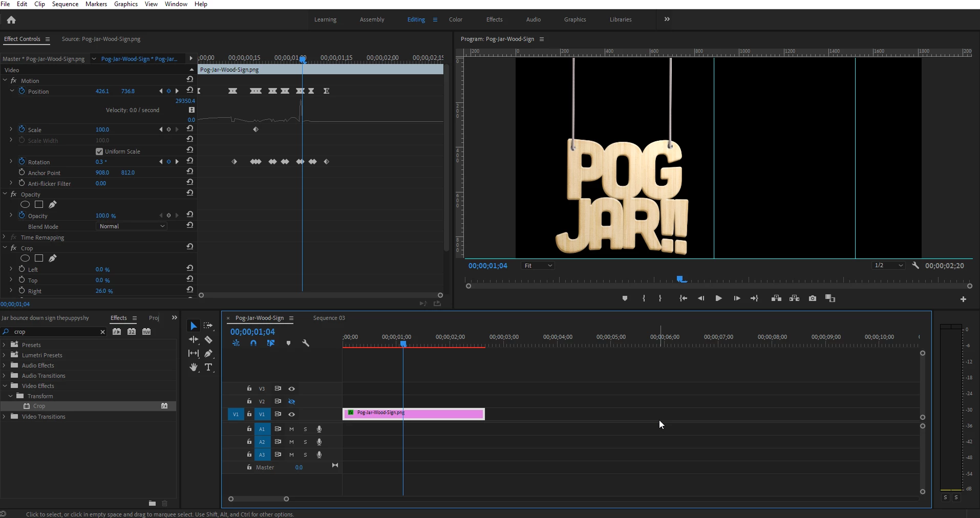
Task: Create free-draw bezier mask under Opacity
Action: [53, 205]
